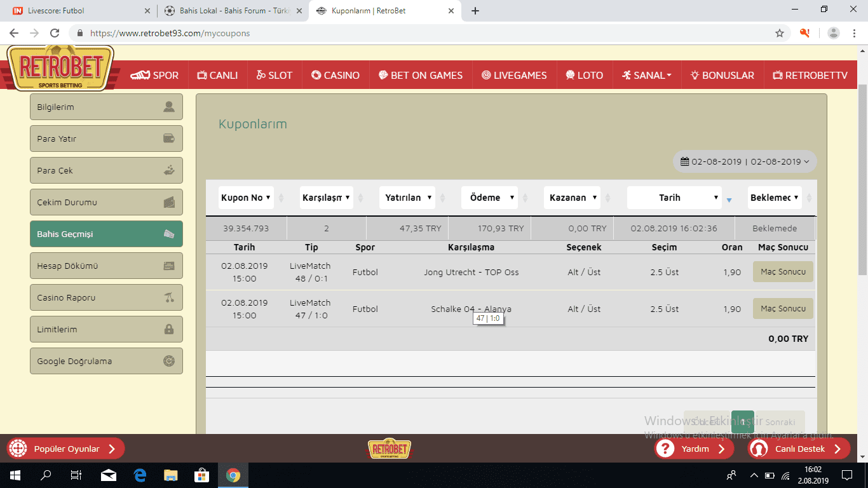
Task: Reload the page
Action: (55, 33)
